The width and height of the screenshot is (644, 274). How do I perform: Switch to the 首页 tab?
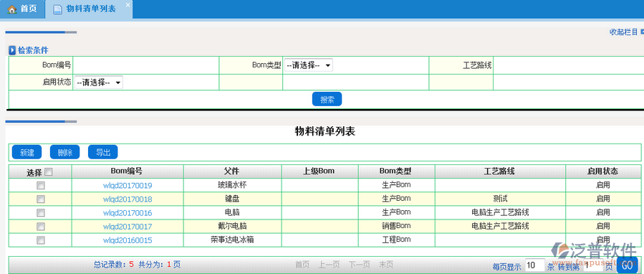point(22,9)
